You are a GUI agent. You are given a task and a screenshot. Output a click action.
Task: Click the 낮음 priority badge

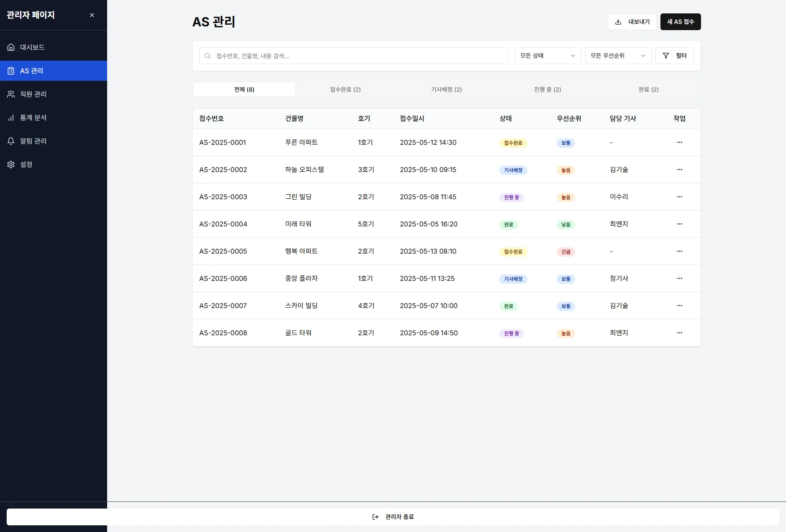coord(566,224)
